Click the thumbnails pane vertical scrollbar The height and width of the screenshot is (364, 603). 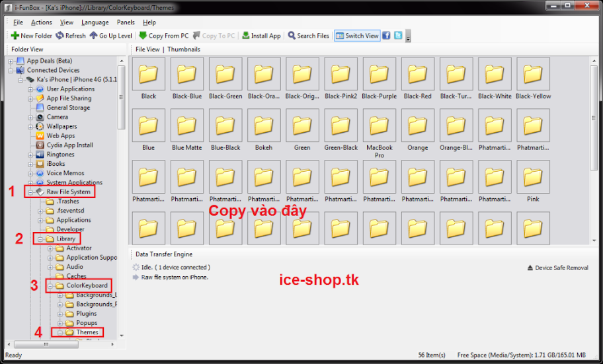point(594,118)
